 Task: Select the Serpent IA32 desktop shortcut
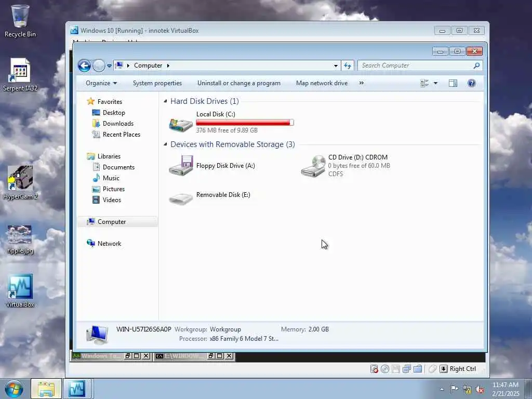tap(20, 75)
